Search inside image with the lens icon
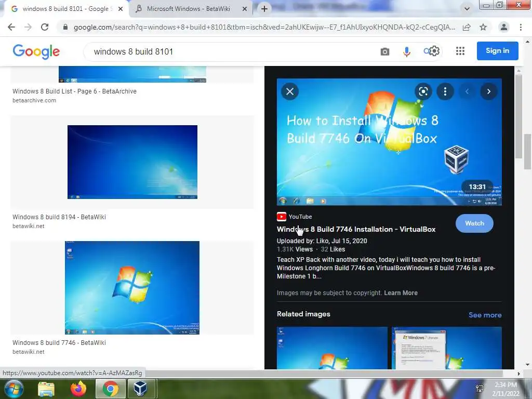532x399 pixels. click(423, 91)
